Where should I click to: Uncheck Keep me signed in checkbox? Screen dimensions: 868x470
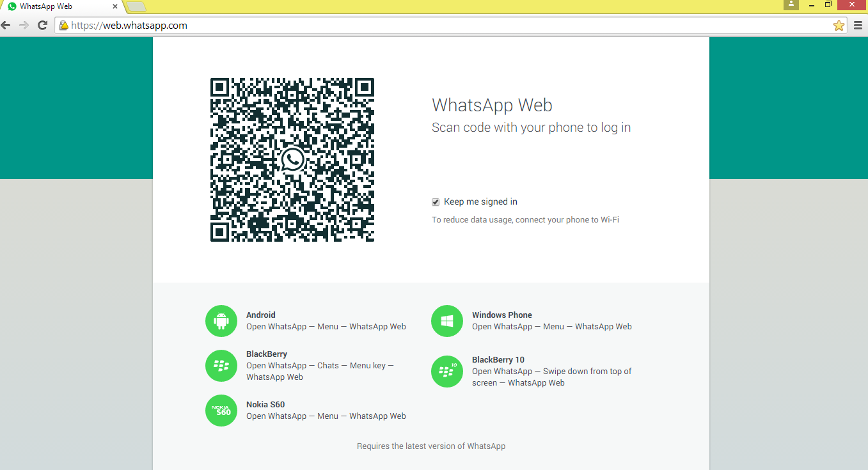click(436, 202)
